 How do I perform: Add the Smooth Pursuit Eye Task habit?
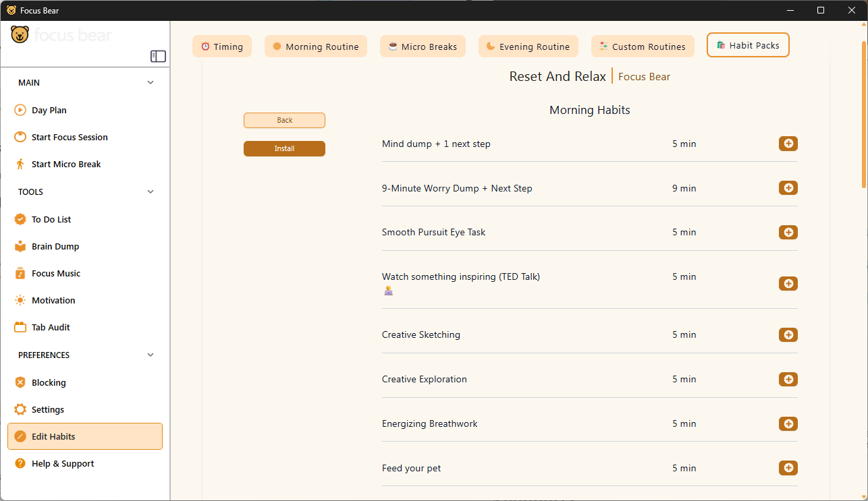788,232
